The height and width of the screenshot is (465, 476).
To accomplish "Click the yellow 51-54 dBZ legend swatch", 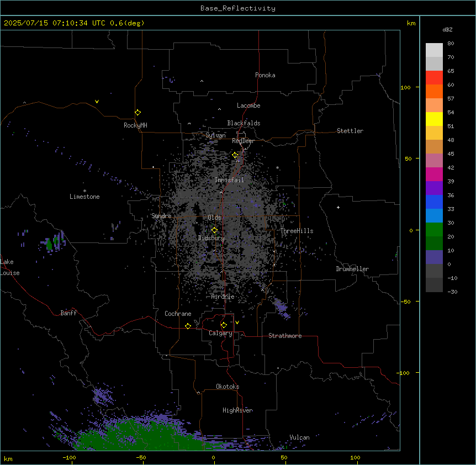I will [x=434, y=119].
